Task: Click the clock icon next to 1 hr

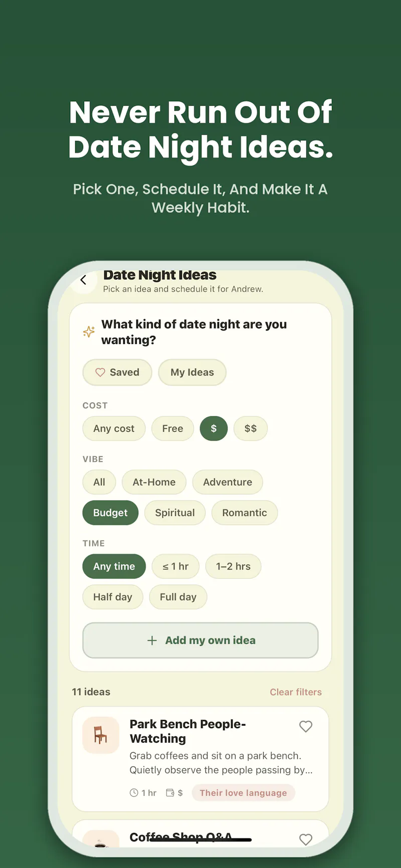Action: coord(134,793)
